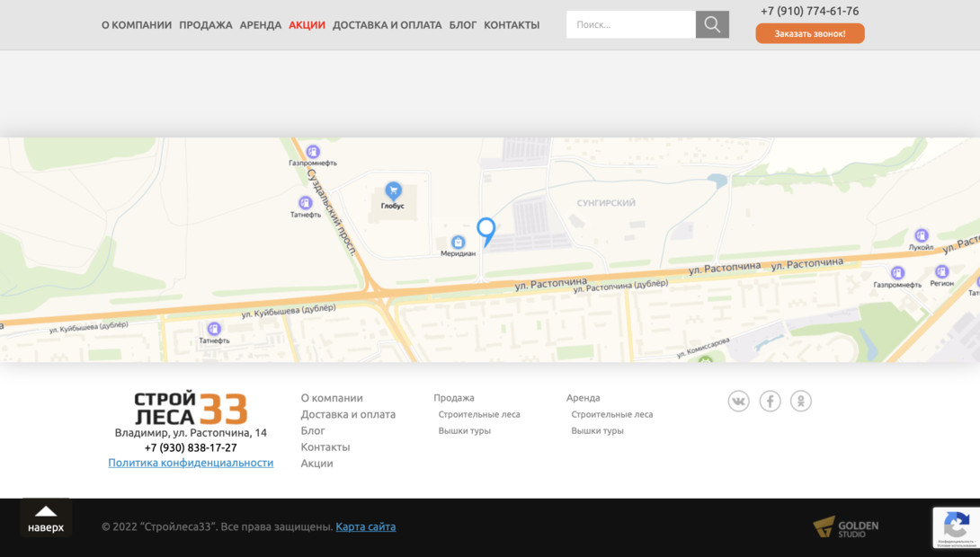This screenshot has width=980, height=557.
Task: Open the Карта сайта link
Action: pyautogui.click(x=366, y=526)
